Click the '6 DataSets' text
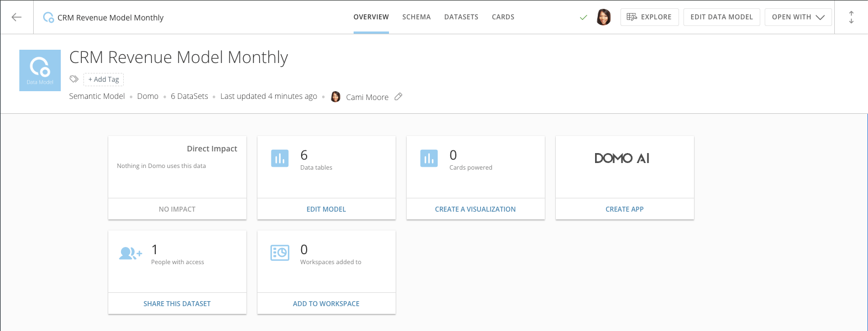Screen dimensions: 868x331 (x=190, y=96)
